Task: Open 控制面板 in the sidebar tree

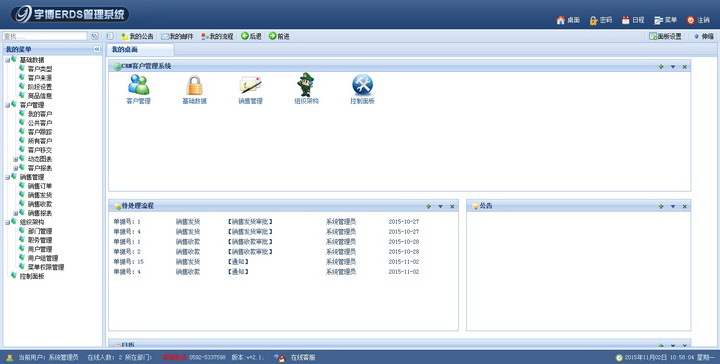Action: (x=32, y=276)
